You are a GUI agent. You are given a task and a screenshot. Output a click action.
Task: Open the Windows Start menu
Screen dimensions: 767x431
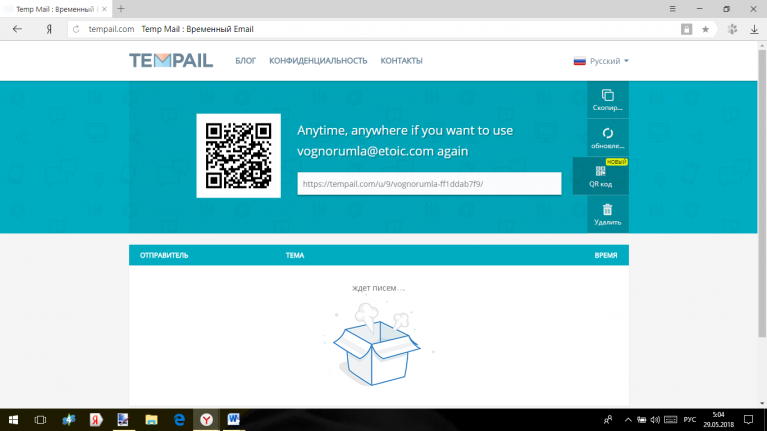pos(13,420)
